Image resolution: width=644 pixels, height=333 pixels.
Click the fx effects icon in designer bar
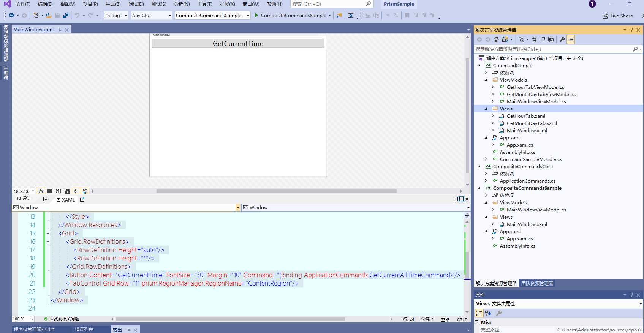41,191
